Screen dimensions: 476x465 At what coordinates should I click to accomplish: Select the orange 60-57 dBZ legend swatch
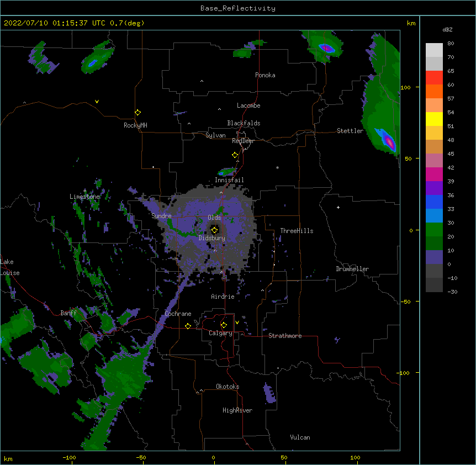click(x=434, y=91)
